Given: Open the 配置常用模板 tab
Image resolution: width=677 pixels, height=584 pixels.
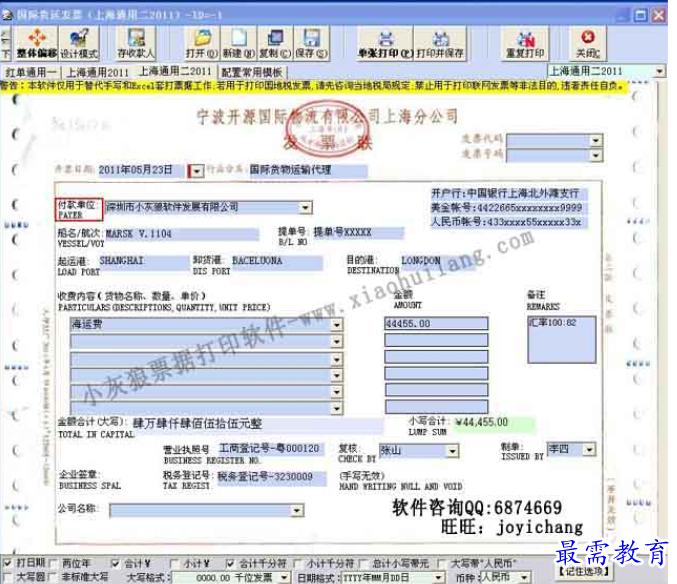Looking at the screenshot, I should pos(253,73).
